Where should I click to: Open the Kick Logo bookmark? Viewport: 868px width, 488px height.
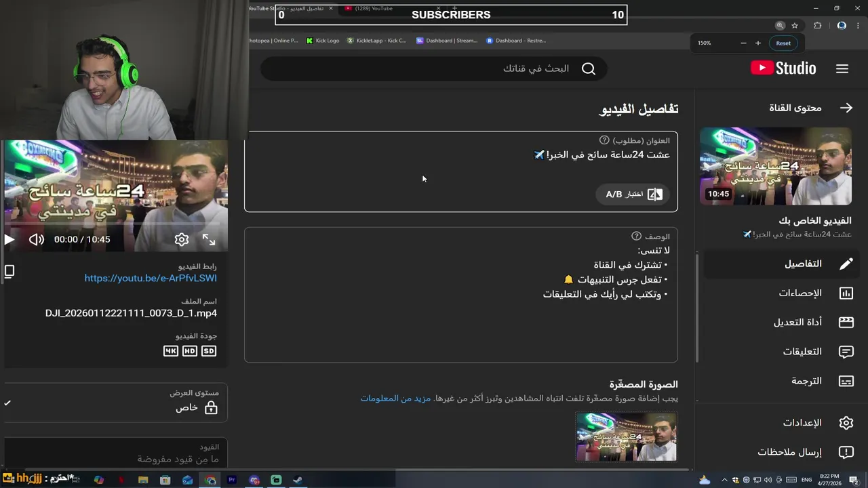coord(323,41)
